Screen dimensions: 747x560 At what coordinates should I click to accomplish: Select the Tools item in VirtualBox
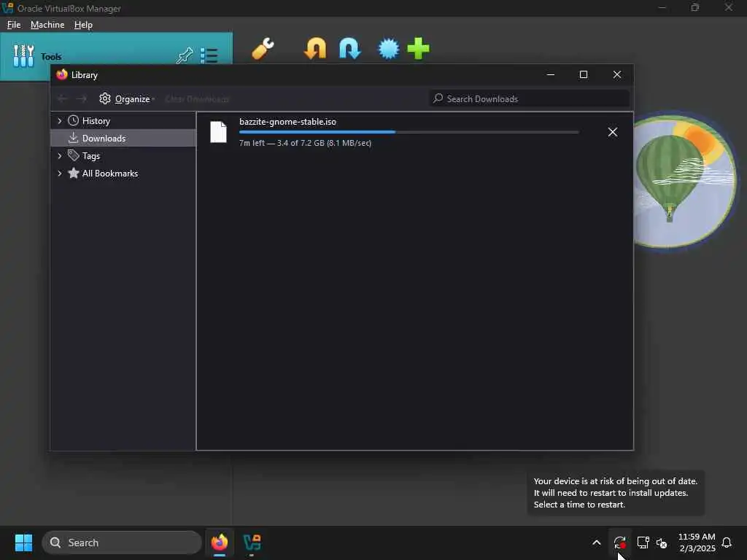click(116, 56)
